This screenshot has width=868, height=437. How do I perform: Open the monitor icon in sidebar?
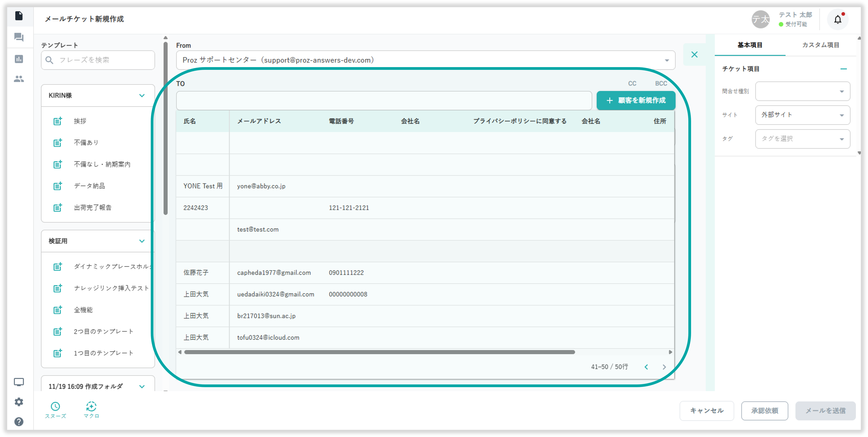(x=19, y=382)
